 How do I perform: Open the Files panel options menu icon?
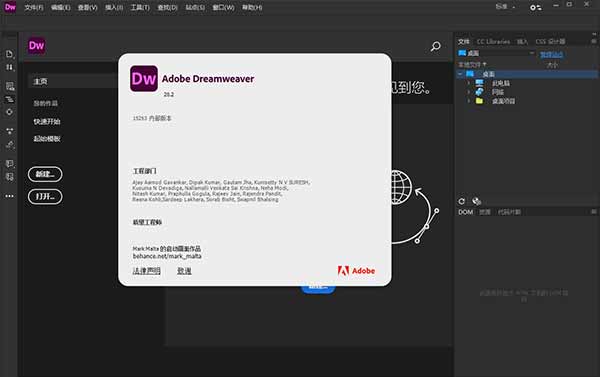tap(593, 41)
